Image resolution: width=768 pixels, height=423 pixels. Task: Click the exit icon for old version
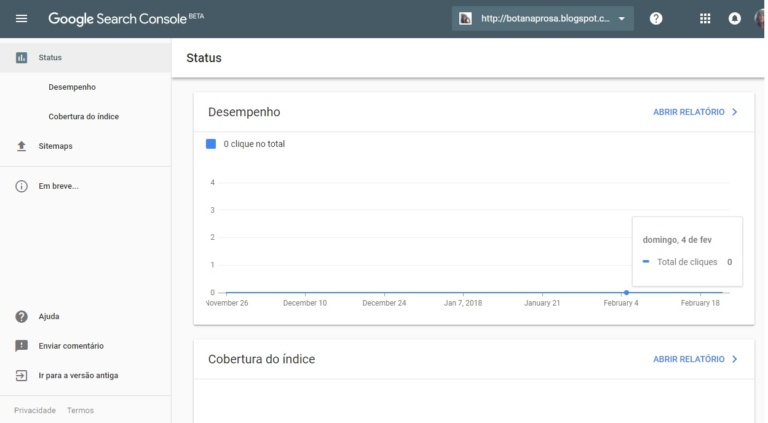(x=21, y=376)
